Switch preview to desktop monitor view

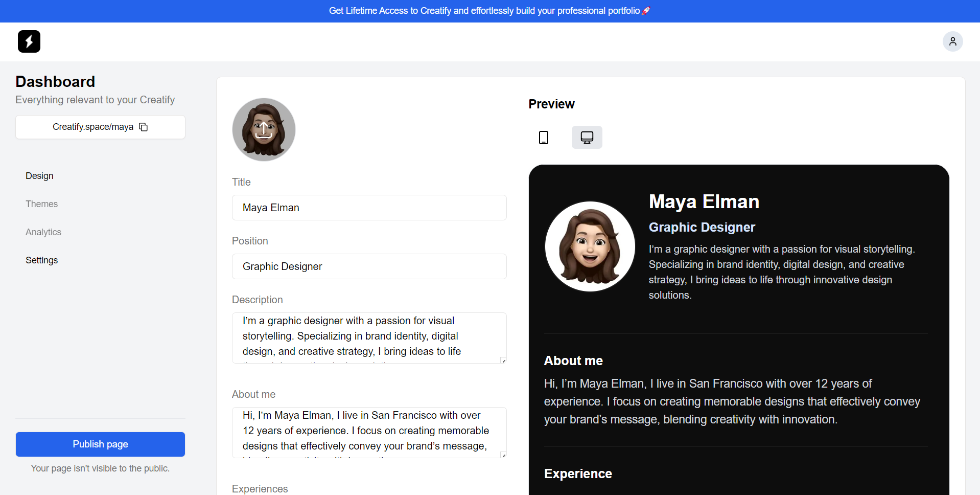click(587, 138)
